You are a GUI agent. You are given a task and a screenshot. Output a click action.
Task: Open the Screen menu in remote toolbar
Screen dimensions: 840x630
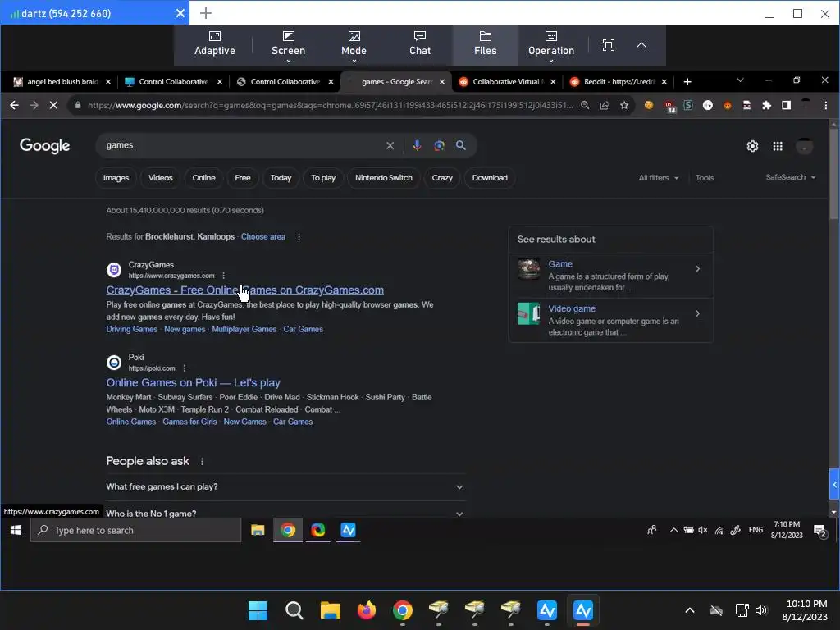coord(288,44)
